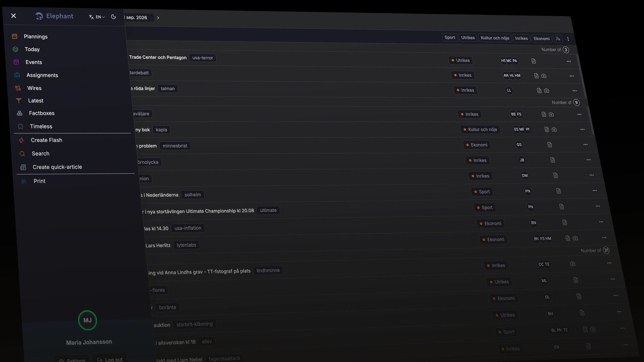
Task: Click the Print icon in the sidebar
Action: click(x=24, y=181)
